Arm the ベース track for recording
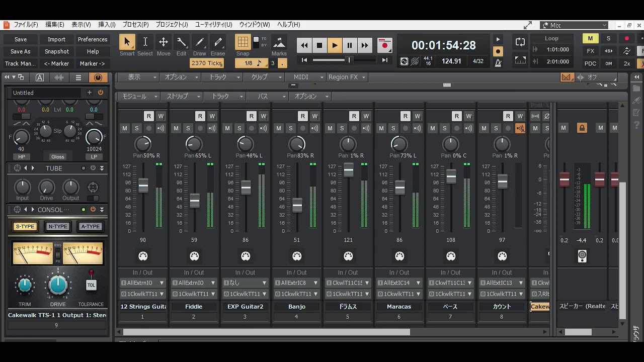Viewport: 644px width, 362px height. pyautogui.click(x=456, y=128)
